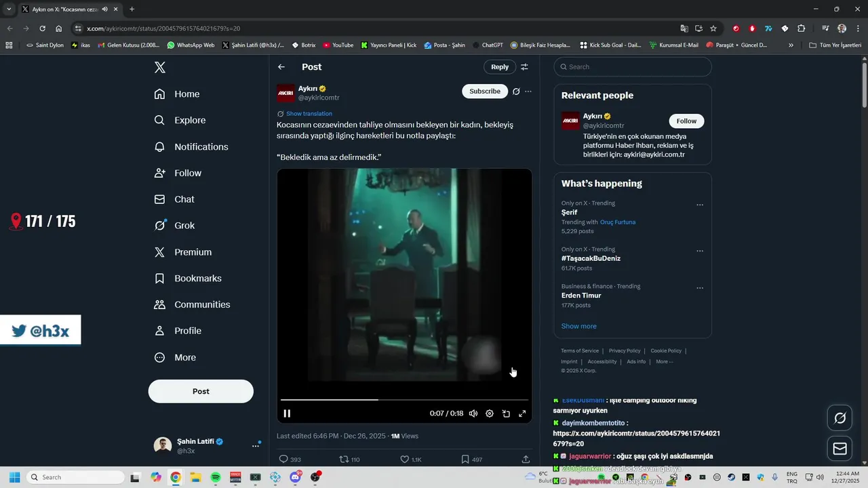This screenshot has height=488, width=868.
Task: Mute the video volume
Action: [473, 413]
